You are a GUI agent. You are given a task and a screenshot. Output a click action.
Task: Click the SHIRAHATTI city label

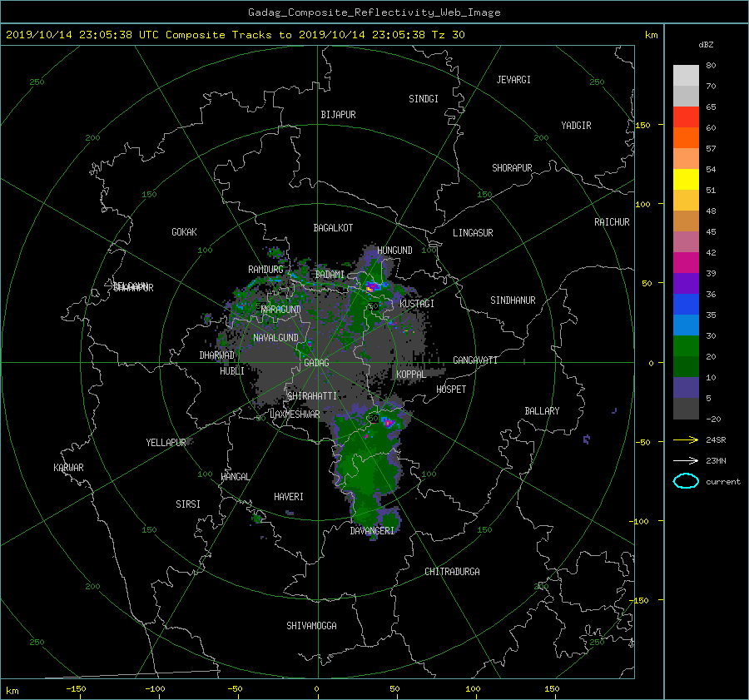(x=312, y=396)
